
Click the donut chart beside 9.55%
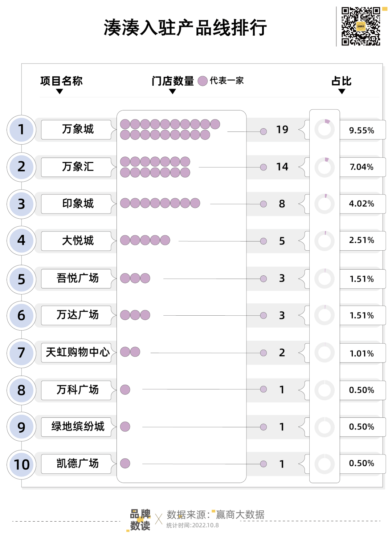(x=324, y=129)
